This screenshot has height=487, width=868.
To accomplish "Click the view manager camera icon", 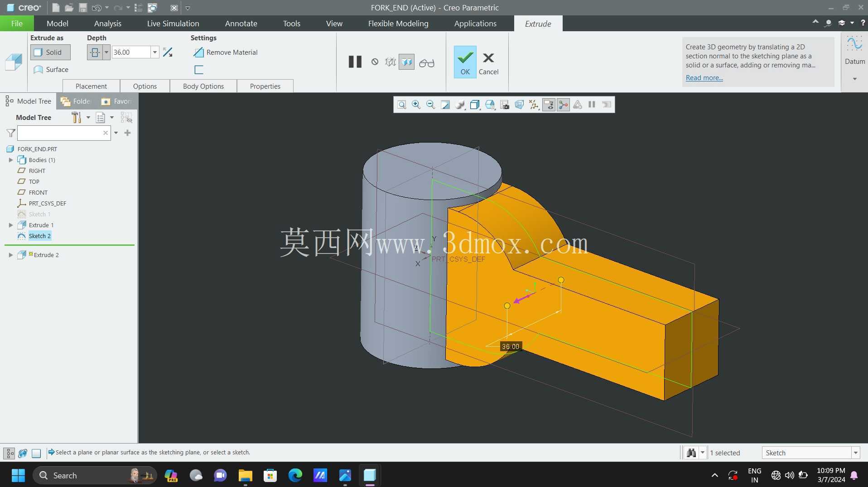I will pos(505,105).
